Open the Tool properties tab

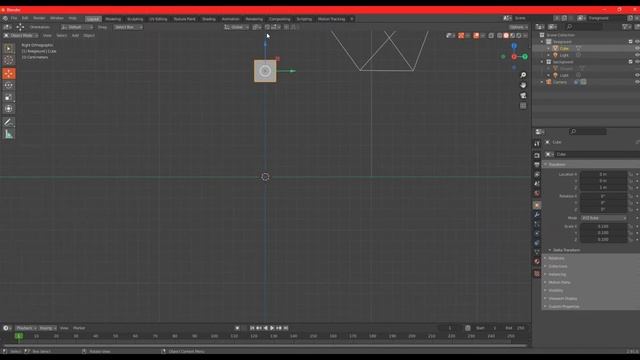pos(537,144)
